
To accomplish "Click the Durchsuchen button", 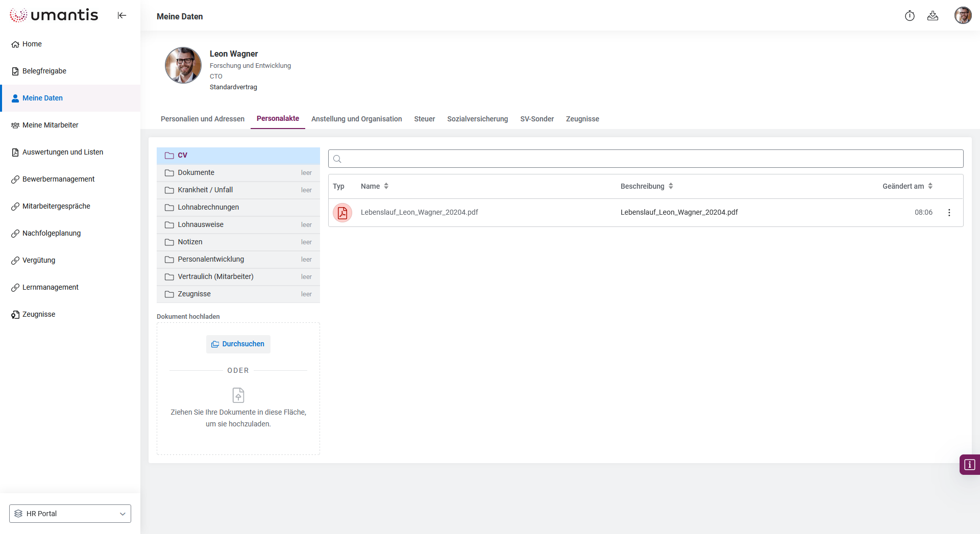I will pyautogui.click(x=238, y=344).
